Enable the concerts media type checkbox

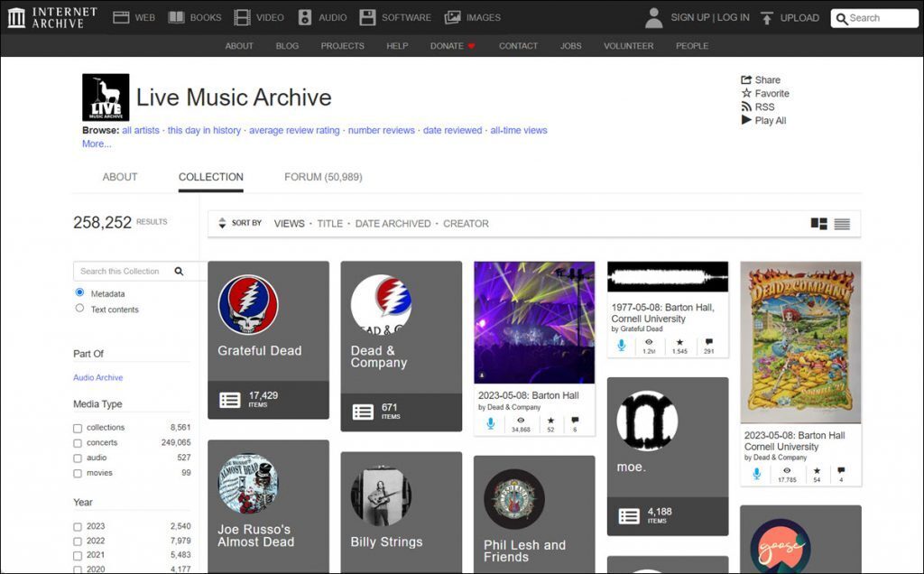pos(77,442)
